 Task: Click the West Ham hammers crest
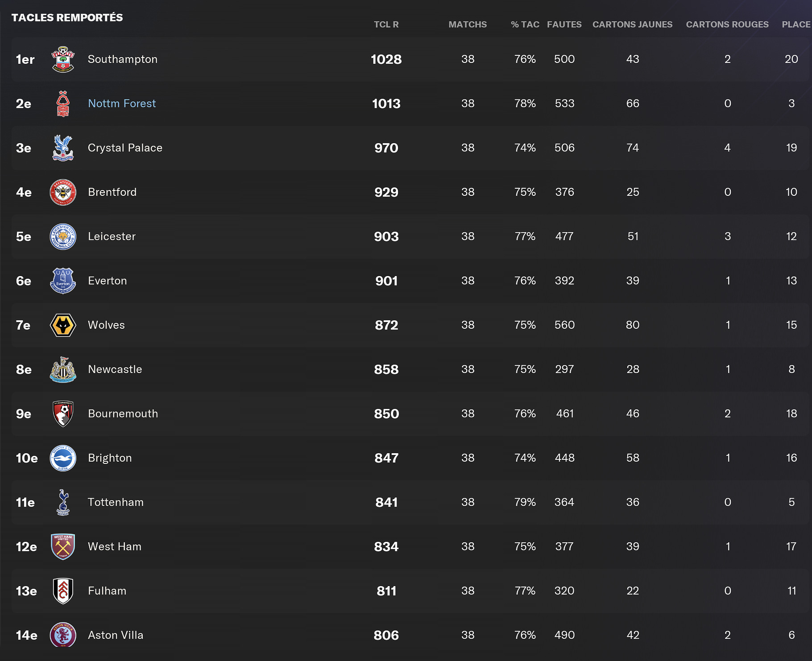[63, 546]
